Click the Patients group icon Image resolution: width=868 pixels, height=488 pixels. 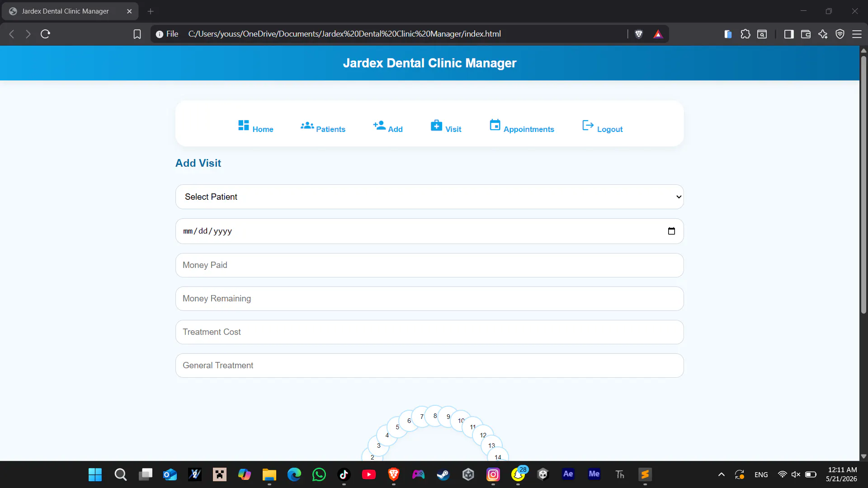(307, 125)
